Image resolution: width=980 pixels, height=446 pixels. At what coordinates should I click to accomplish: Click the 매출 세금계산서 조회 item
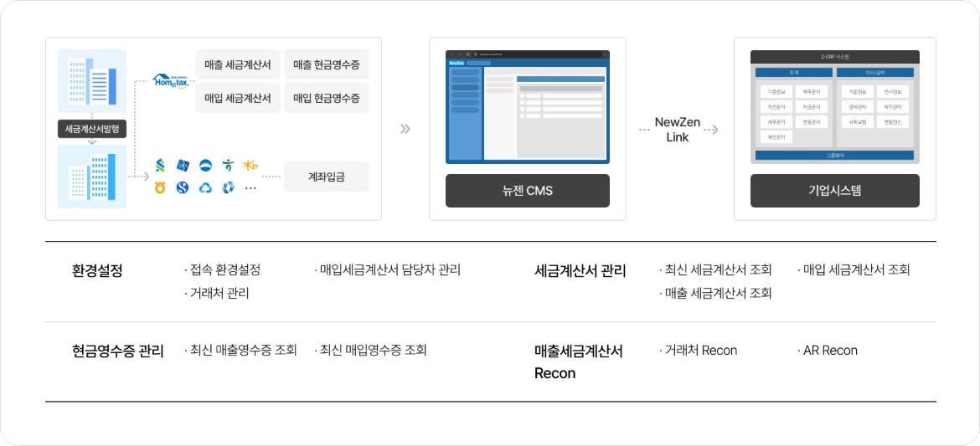(x=715, y=293)
